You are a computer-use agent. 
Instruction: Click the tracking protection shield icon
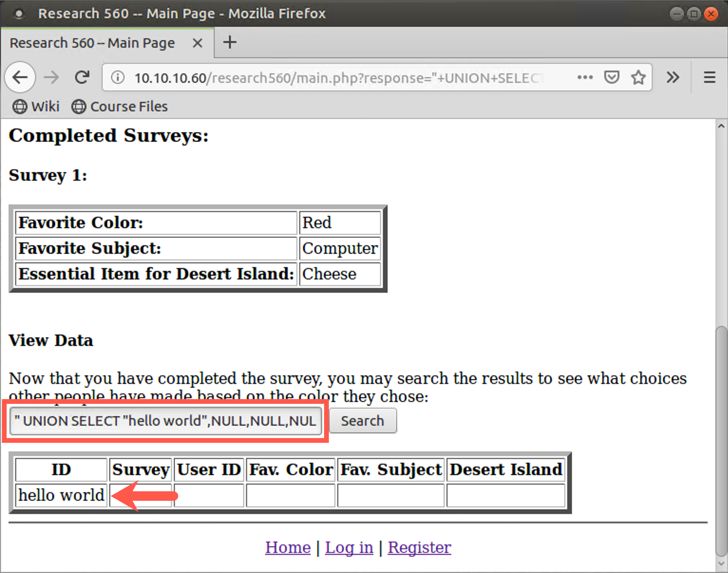pos(612,77)
